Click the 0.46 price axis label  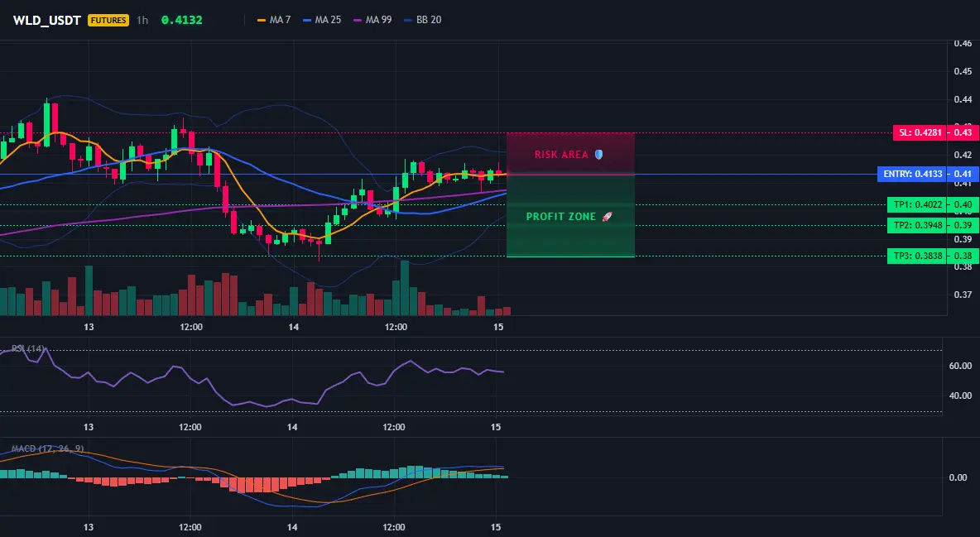pos(963,43)
